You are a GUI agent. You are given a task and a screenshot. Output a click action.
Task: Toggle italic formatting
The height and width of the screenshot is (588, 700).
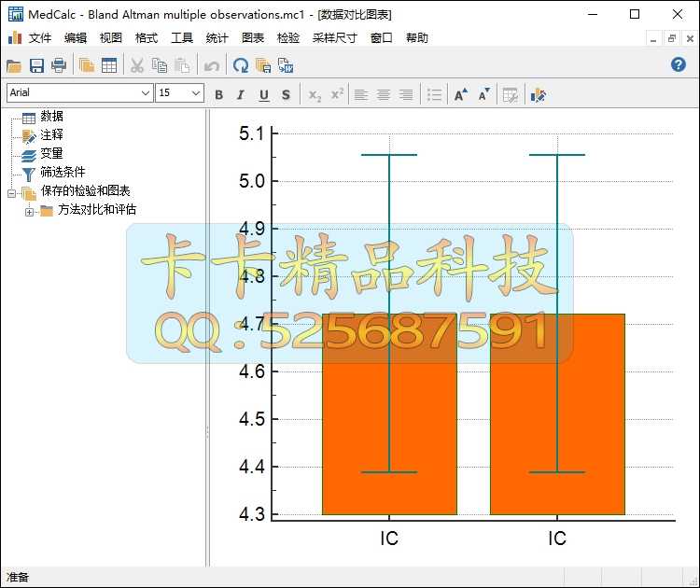(241, 94)
